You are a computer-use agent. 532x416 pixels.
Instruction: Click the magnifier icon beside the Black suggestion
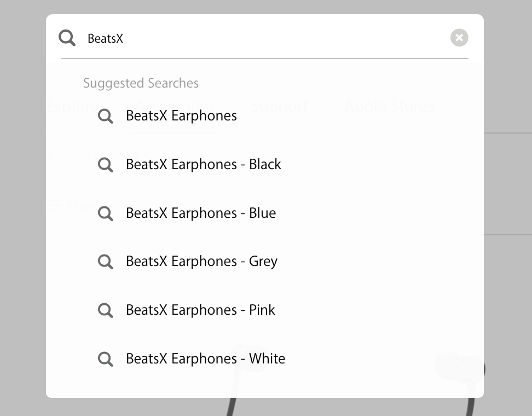coord(105,165)
